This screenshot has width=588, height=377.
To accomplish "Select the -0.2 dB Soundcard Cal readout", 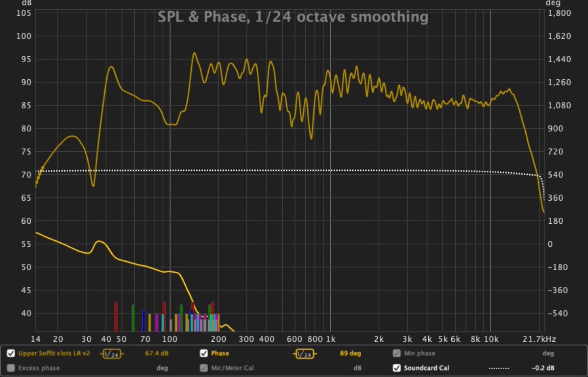I will pyautogui.click(x=543, y=368).
